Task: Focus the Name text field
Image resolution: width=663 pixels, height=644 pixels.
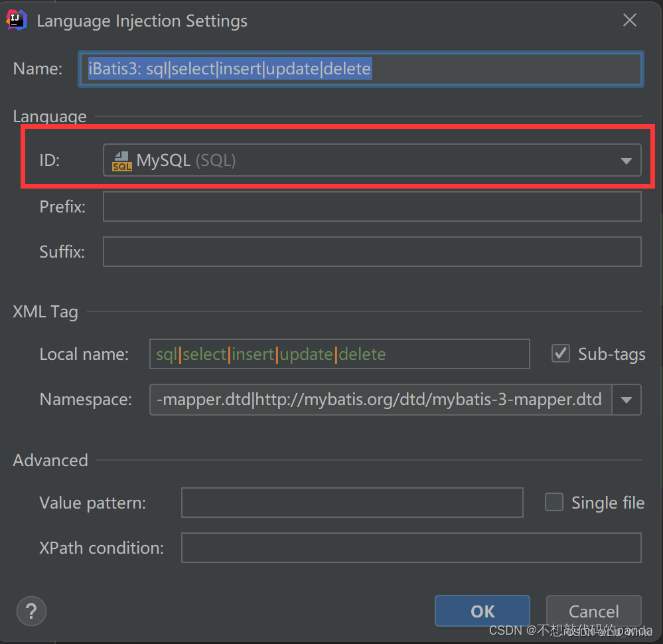Action: 360,69
